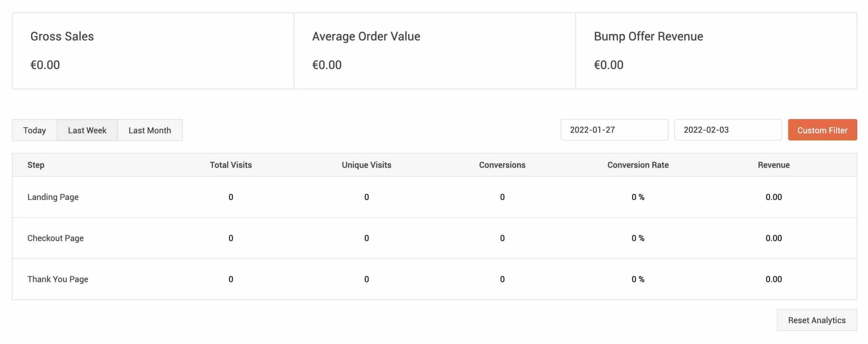Show analytics for Last Month
The height and width of the screenshot is (344, 868).
[150, 130]
